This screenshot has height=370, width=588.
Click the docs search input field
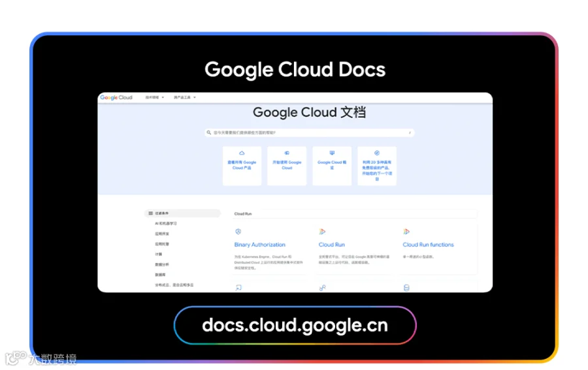(310, 132)
